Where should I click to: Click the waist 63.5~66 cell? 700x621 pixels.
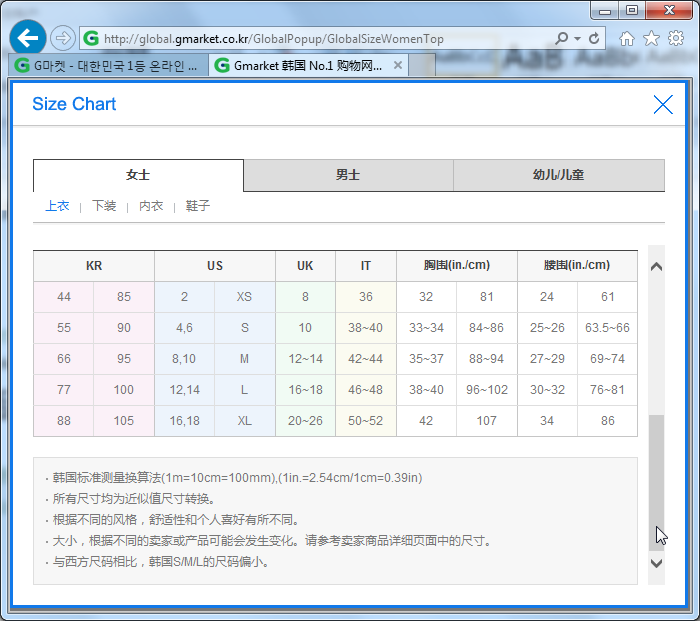[607, 328]
